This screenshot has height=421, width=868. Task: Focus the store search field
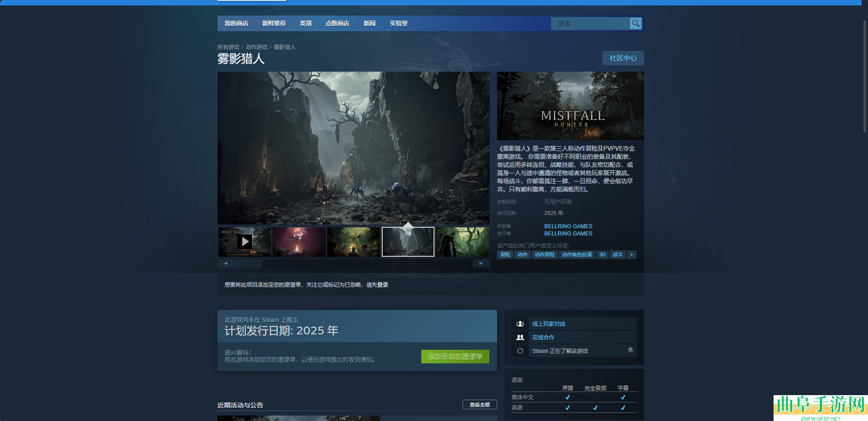pos(591,24)
